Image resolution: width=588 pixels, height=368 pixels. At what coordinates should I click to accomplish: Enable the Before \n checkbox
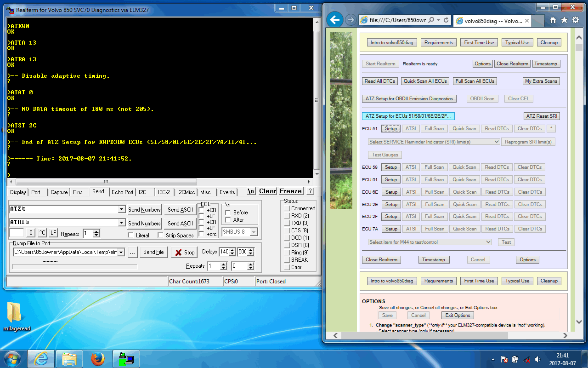coord(227,213)
